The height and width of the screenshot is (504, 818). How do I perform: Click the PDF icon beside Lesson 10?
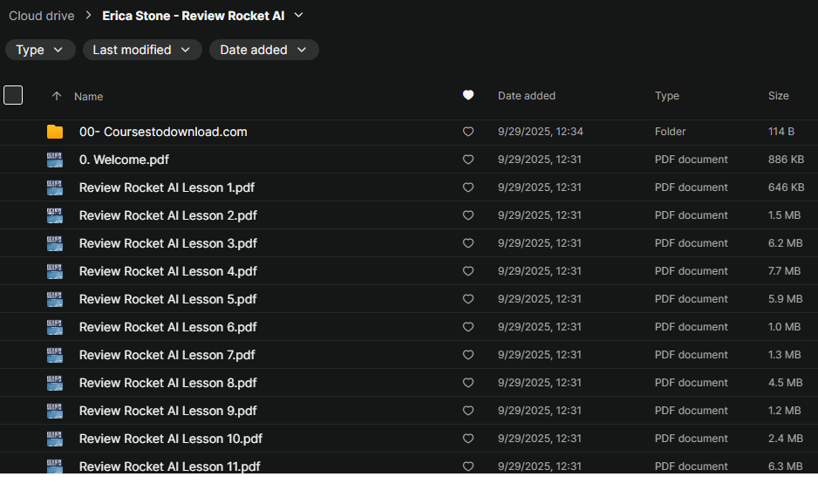(x=55, y=439)
